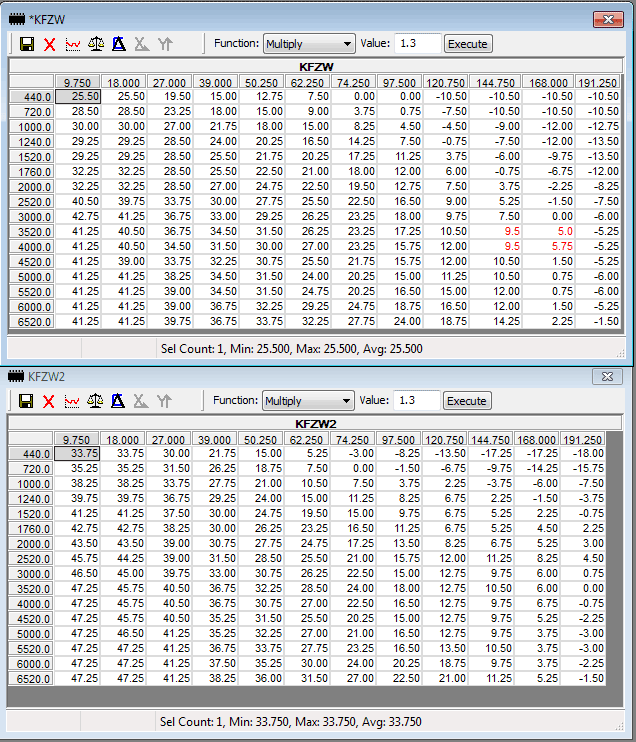This screenshot has height=742, width=636.
Task: Click red 5.0 cell in KFZW row 3520.0
Action: point(548,231)
